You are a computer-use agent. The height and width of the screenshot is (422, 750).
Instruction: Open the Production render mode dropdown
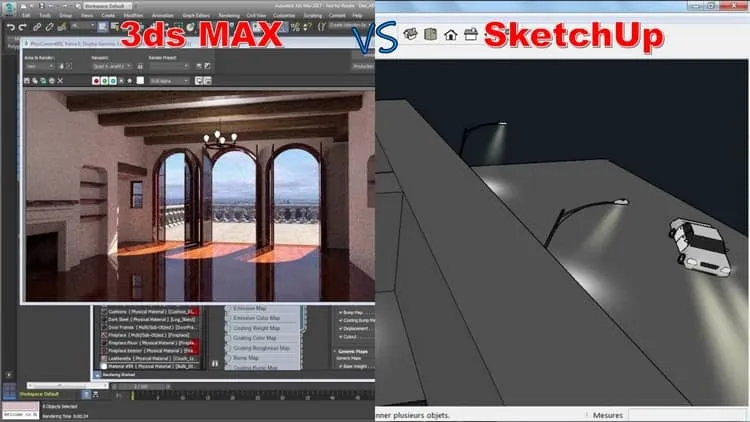pos(364,67)
